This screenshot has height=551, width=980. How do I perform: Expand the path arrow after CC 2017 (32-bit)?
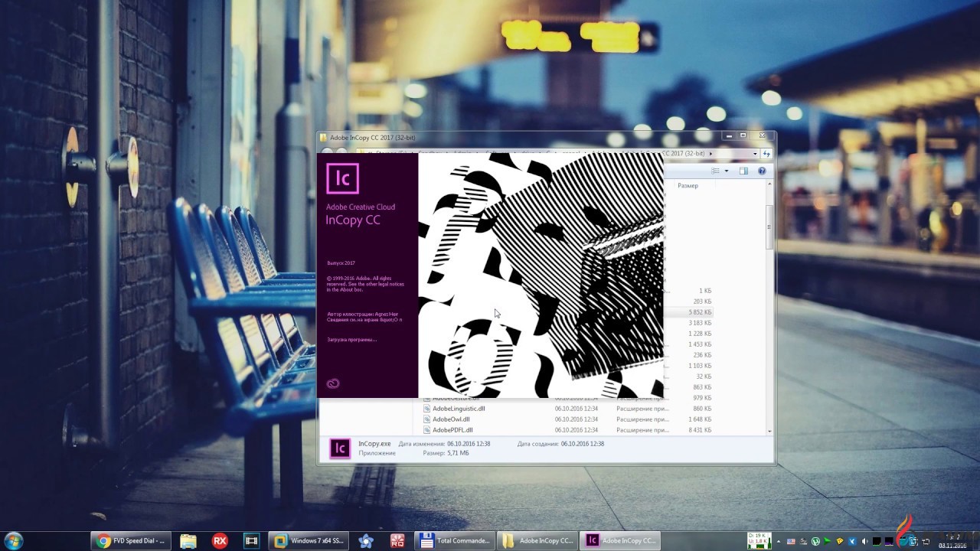click(x=710, y=154)
